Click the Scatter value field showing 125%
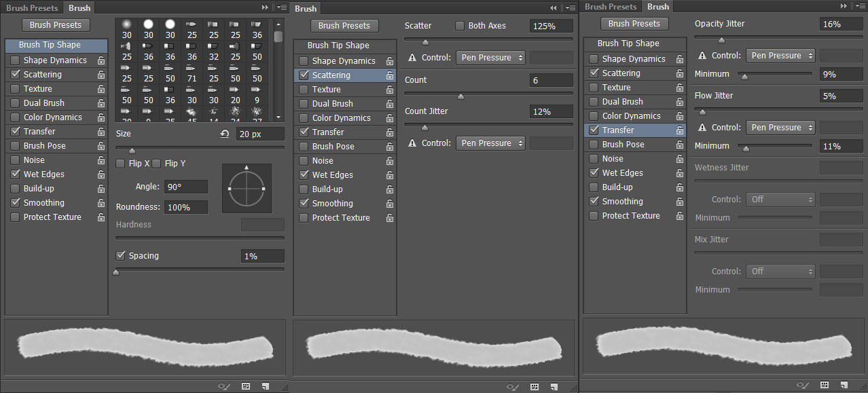This screenshot has width=868, height=393. pos(551,26)
